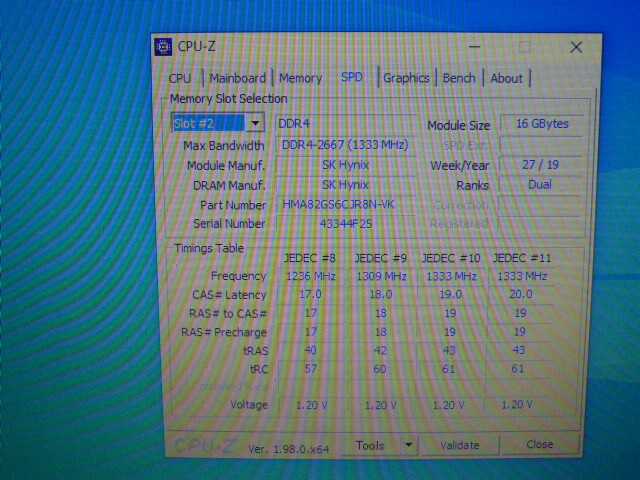Minimize the CPU-Z window
This screenshot has height=480, width=640.
point(474,47)
